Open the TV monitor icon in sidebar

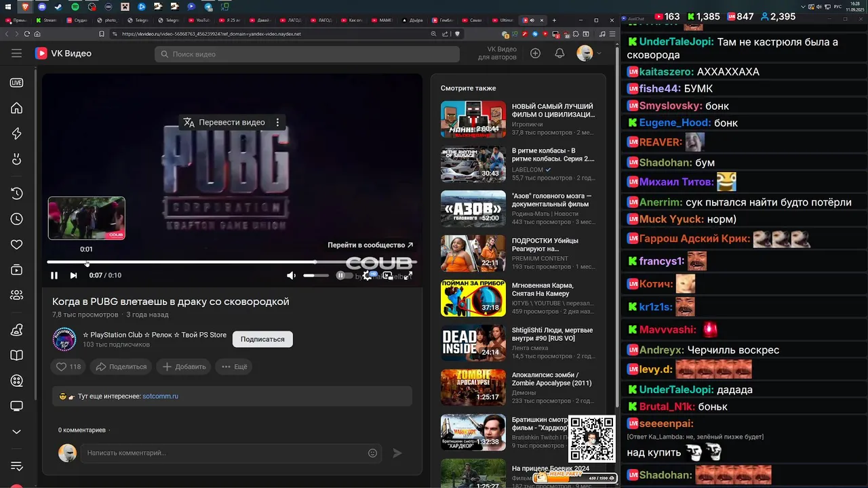17,406
